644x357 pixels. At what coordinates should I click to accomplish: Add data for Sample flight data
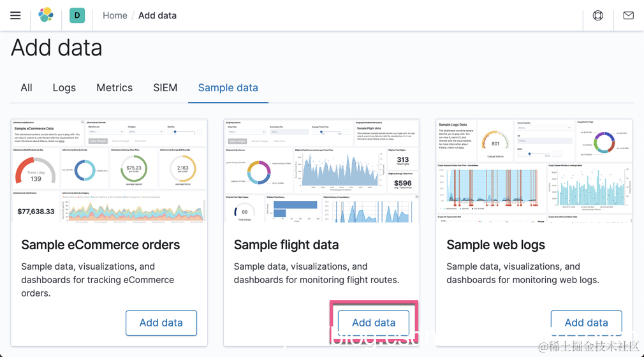374,323
